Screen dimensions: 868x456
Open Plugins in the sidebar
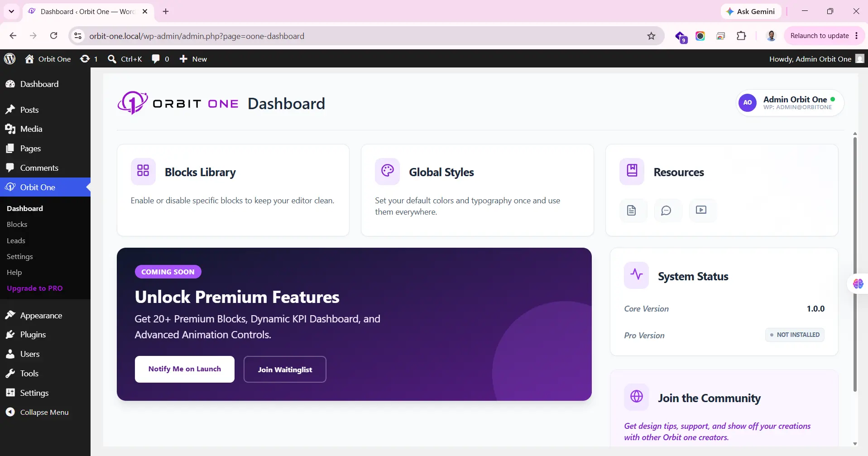pyautogui.click(x=45, y=335)
